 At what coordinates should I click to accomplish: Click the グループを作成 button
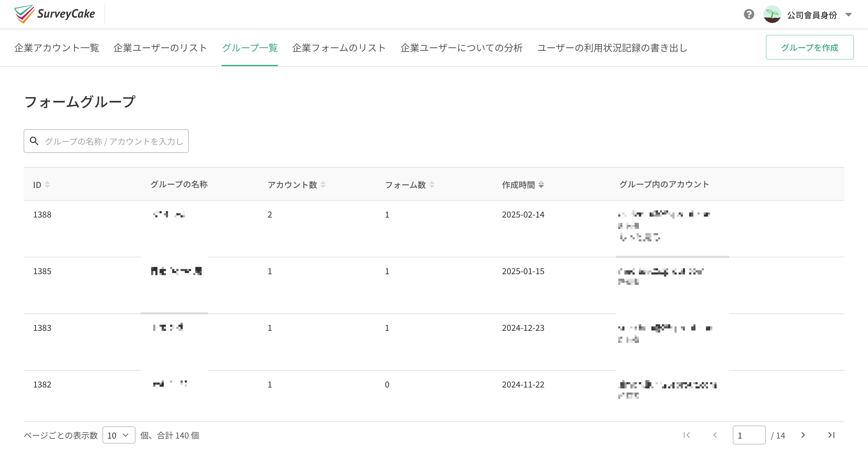809,47
